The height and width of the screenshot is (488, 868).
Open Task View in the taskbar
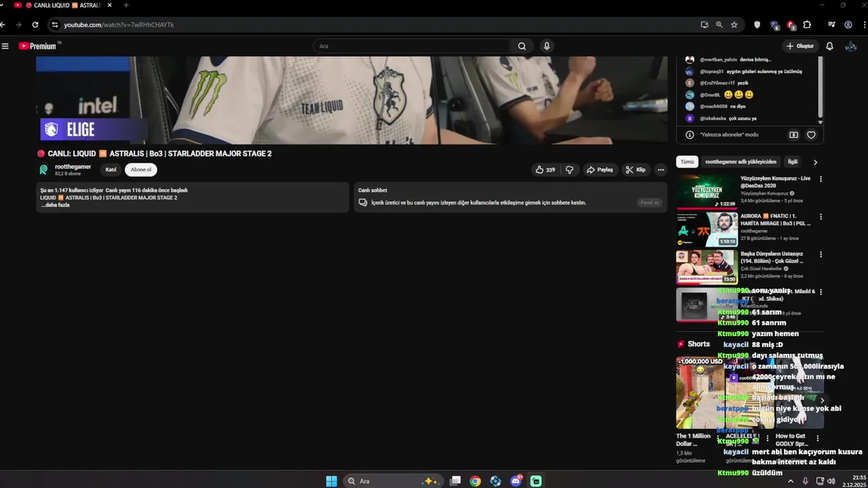(x=456, y=481)
